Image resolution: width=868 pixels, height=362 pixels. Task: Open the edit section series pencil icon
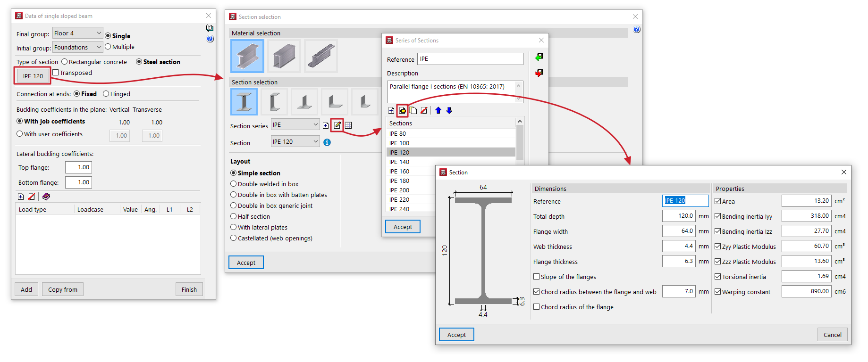(x=337, y=125)
